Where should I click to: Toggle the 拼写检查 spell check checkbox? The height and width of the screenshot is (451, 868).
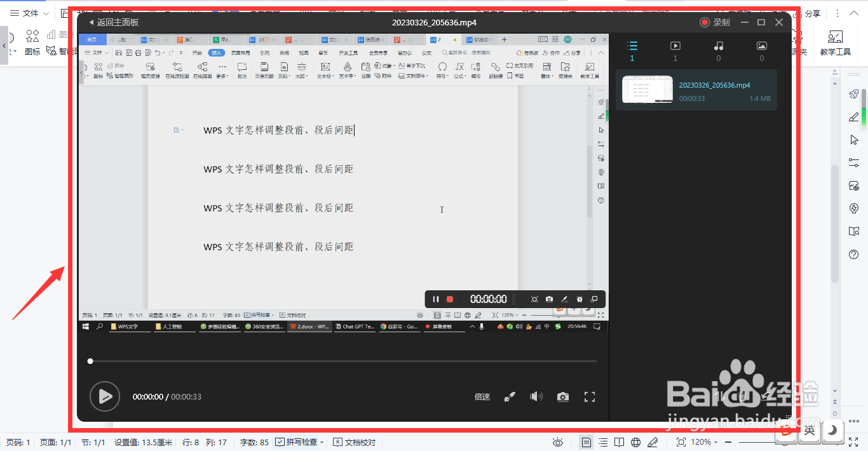tap(280, 442)
